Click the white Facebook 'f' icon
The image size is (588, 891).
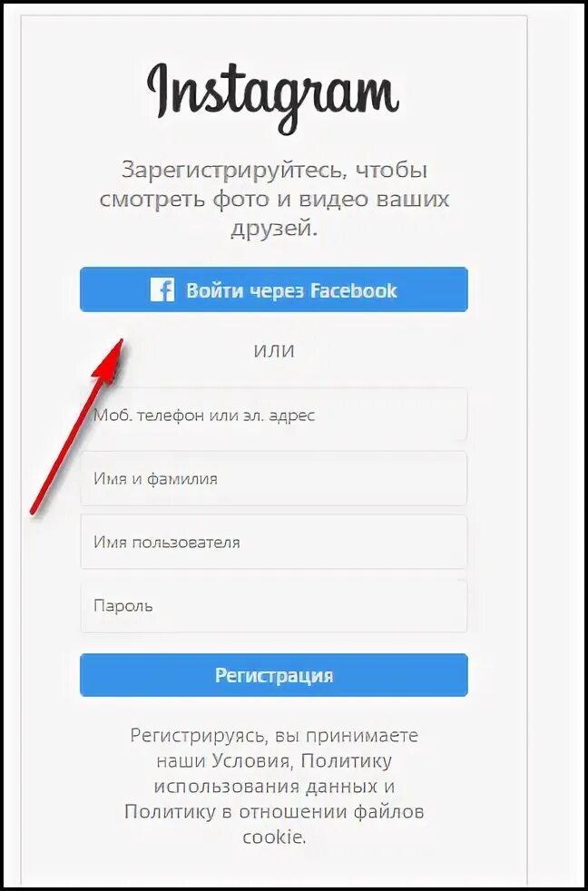[x=162, y=289]
